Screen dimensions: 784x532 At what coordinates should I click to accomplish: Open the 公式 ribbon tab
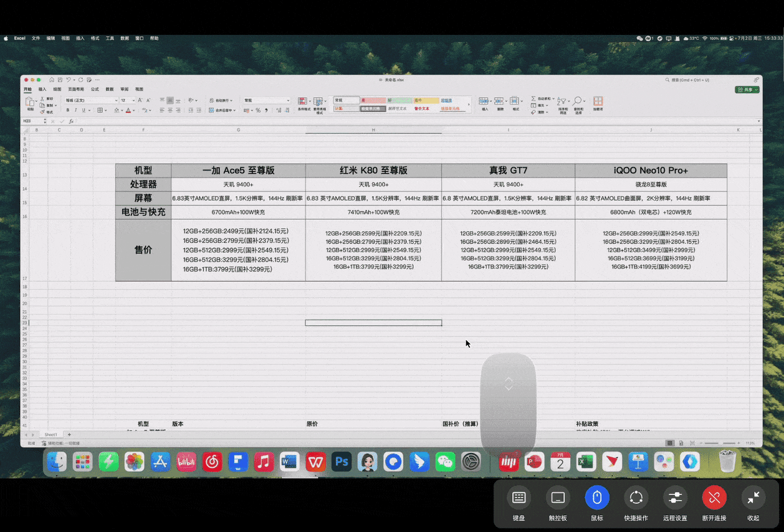pyautogui.click(x=95, y=89)
